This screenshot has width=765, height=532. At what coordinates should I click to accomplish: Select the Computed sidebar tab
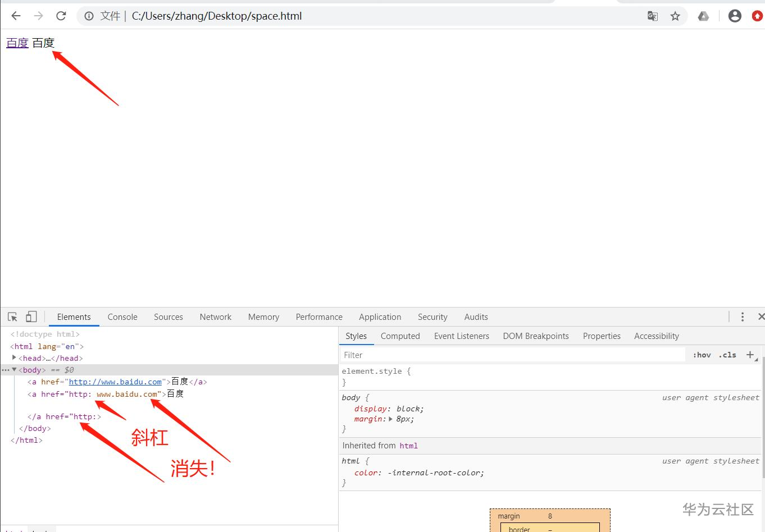[x=400, y=336]
